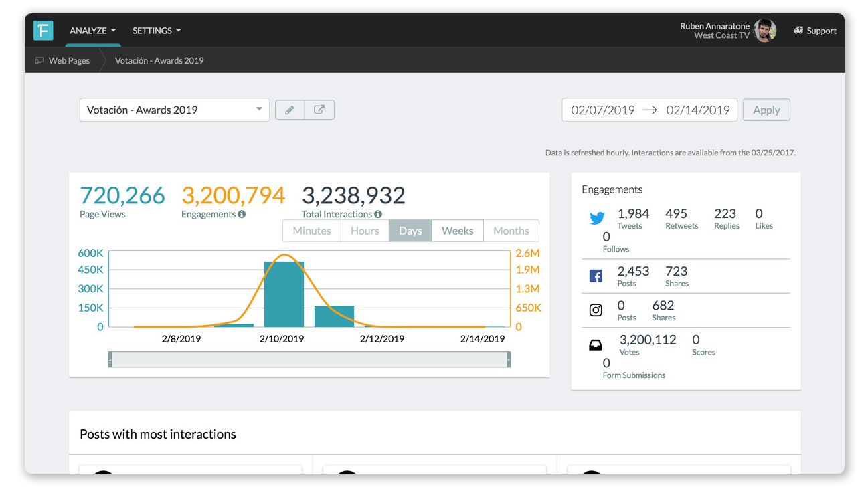Click the inbox votes icon

click(595, 345)
